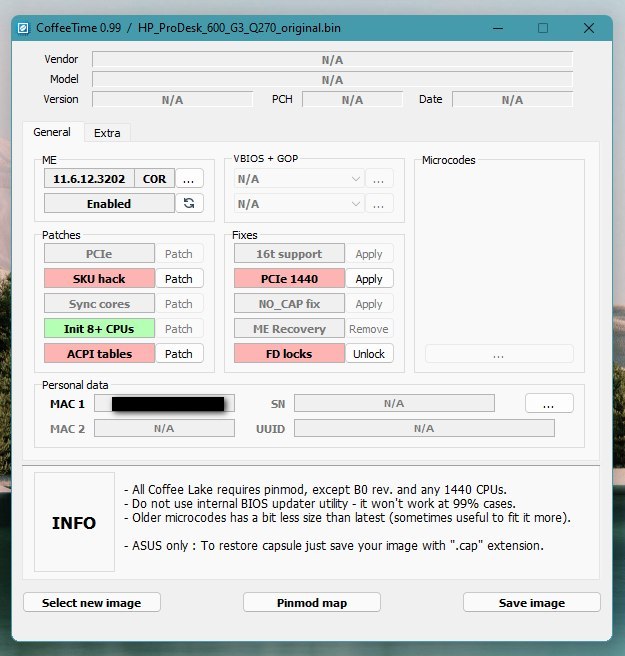The image size is (625, 656).
Task: Click the FD locks red label
Action: [289, 354]
